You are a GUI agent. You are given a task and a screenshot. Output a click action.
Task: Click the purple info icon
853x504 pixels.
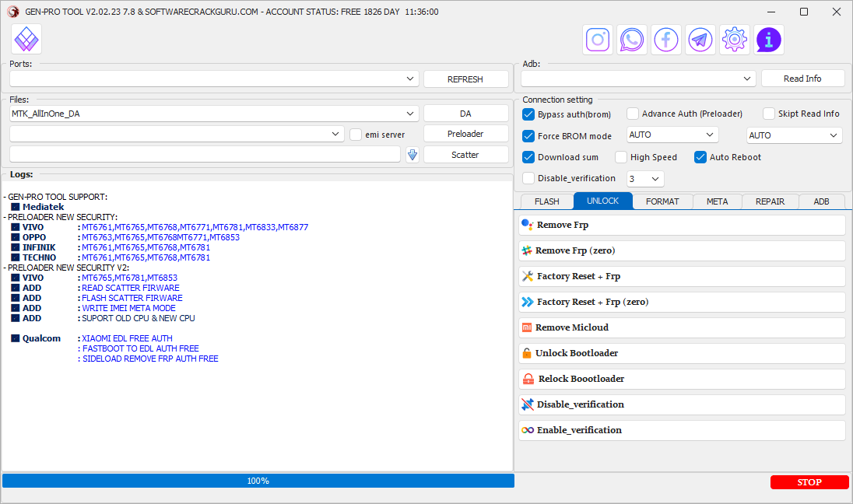769,39
